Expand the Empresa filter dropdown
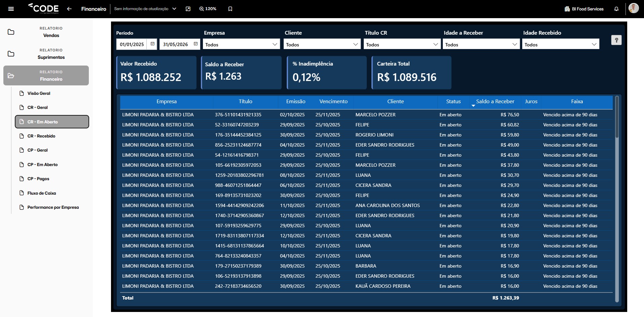 (x=275, y=44)
